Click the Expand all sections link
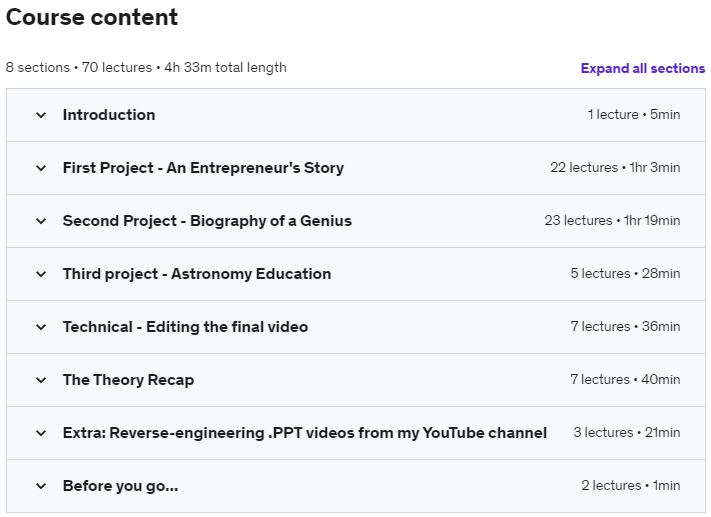This screenshot has height=517, width=711. click(643, 68)
